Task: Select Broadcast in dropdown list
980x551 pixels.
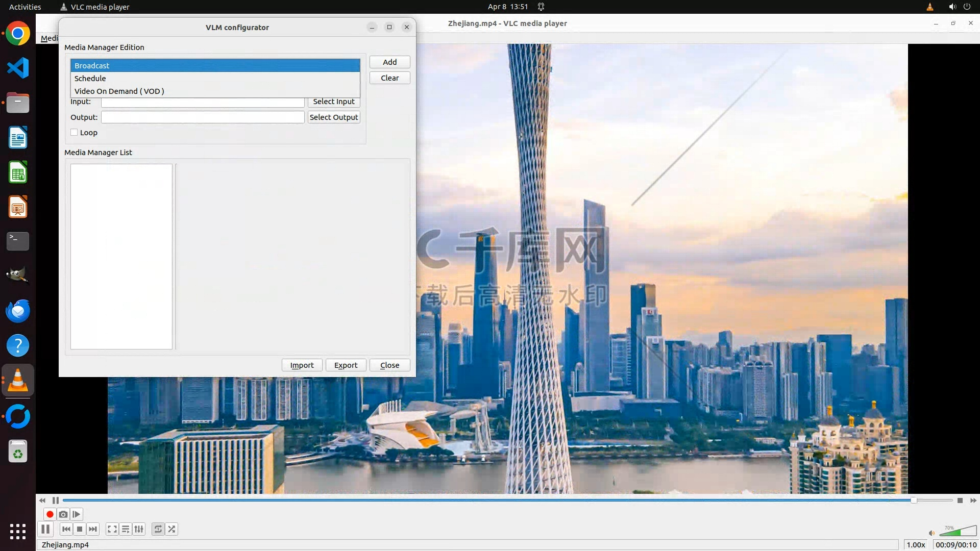Action: coord(215,65)
